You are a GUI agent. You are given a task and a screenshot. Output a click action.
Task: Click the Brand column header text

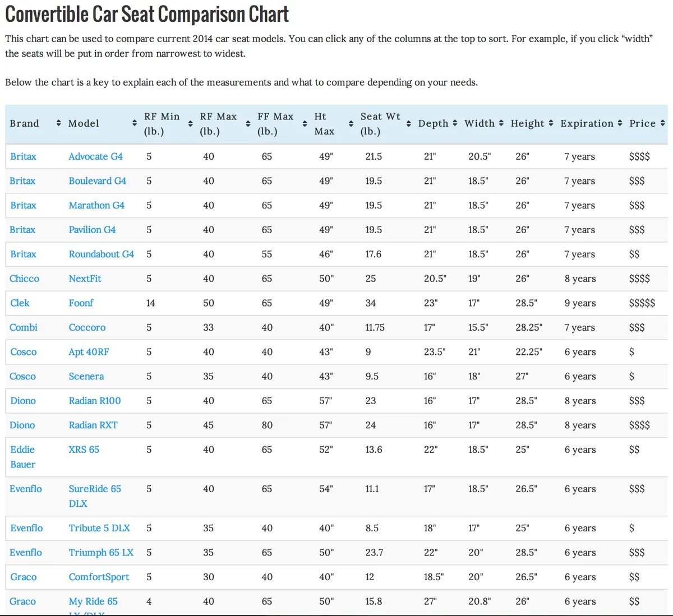click(25, 123)
